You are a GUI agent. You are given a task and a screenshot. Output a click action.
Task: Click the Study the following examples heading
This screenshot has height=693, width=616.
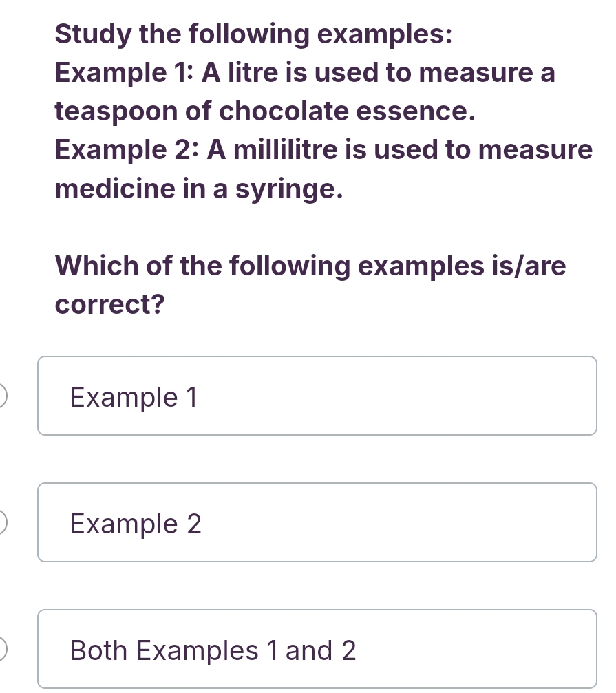click(x=253, y=33)
